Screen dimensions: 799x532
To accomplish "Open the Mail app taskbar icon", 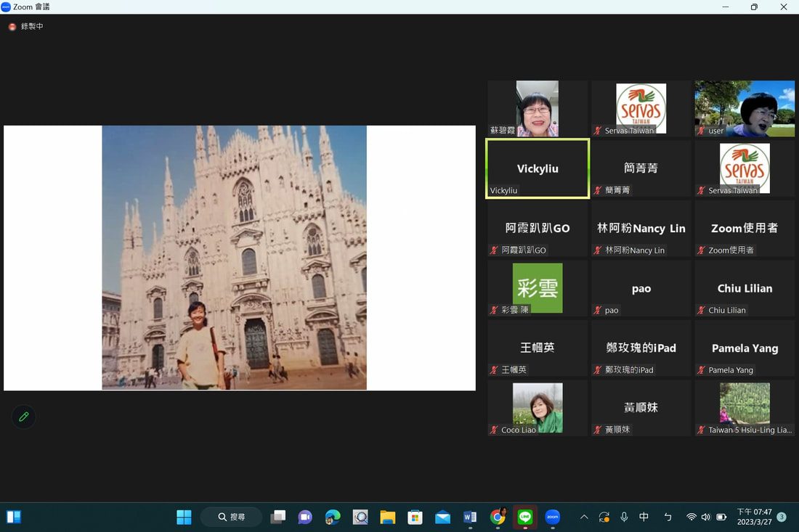I will pyautogui.click(x=443, y=517).
